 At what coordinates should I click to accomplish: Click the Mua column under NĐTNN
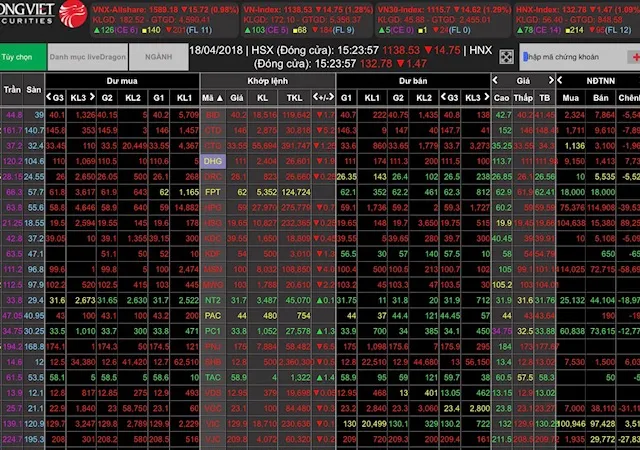pos(570,98)
